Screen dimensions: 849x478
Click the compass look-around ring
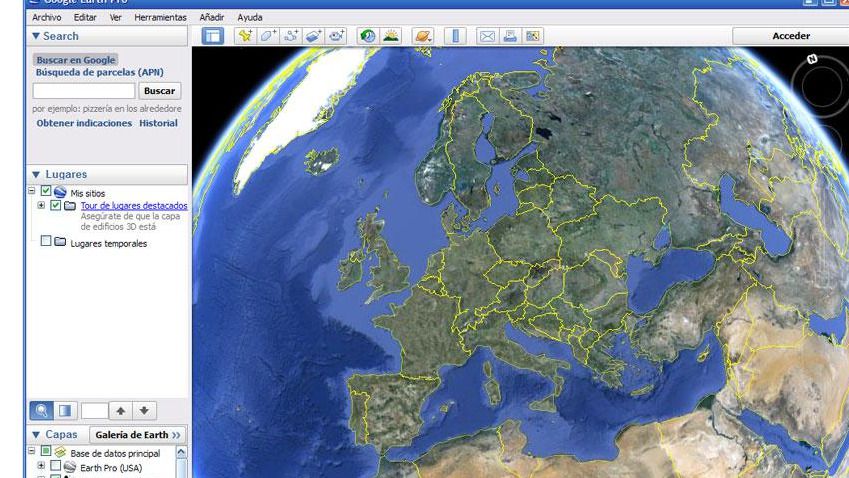821,86
